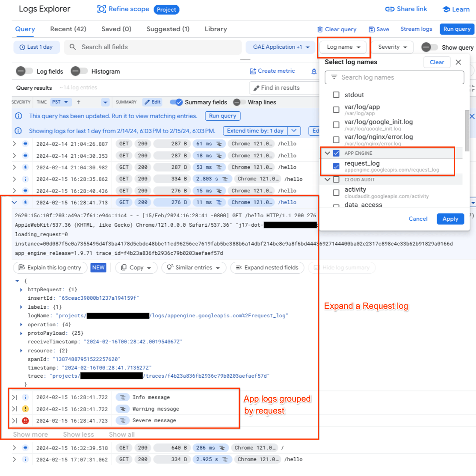Check the activity log checkbox

point(336,192)
